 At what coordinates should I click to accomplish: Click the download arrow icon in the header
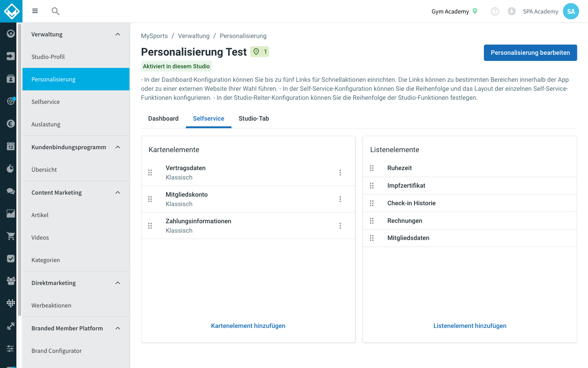coord(512,11)
